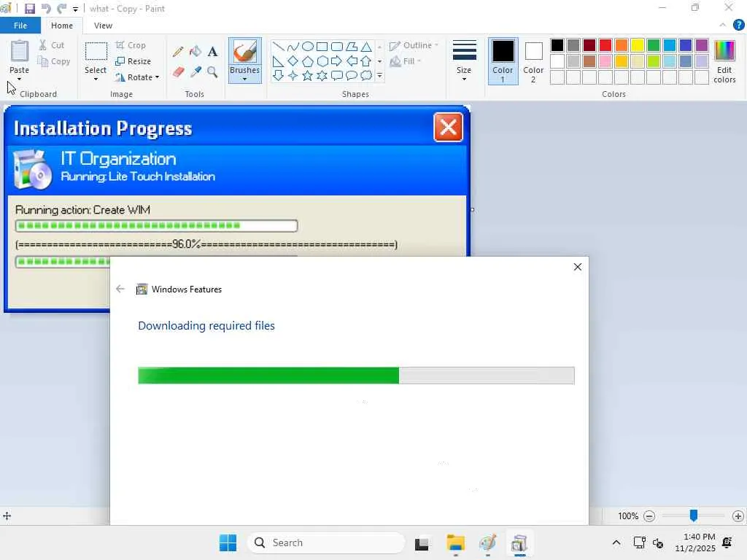Expand the Shapes gallery more arrow

[379, 76]
